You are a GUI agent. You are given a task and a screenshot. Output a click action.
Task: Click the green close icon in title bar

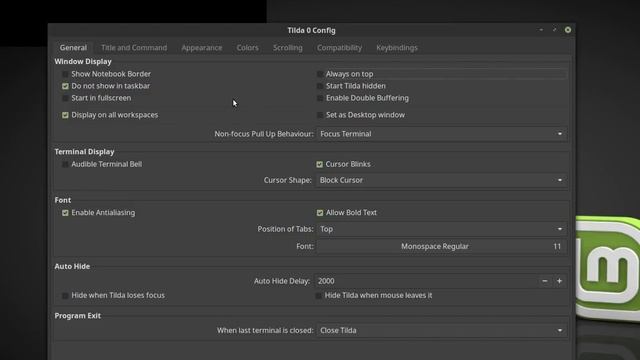click(568, 30)
